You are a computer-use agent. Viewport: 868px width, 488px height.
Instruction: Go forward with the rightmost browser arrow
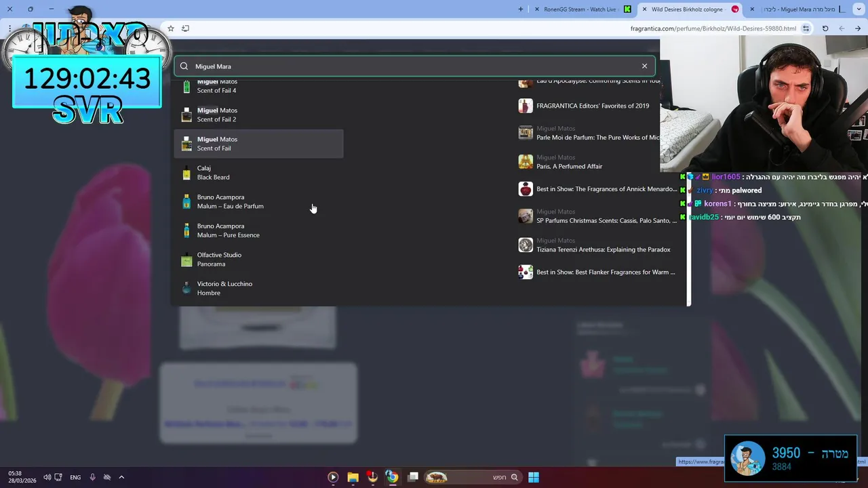point(858,28)
